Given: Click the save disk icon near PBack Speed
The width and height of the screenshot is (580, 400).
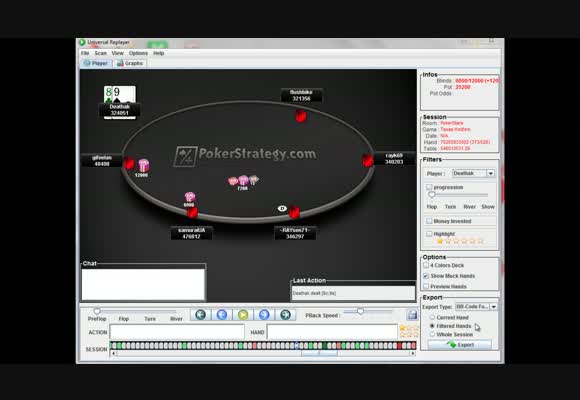Looking at the screenshot, I should point(412,315).
